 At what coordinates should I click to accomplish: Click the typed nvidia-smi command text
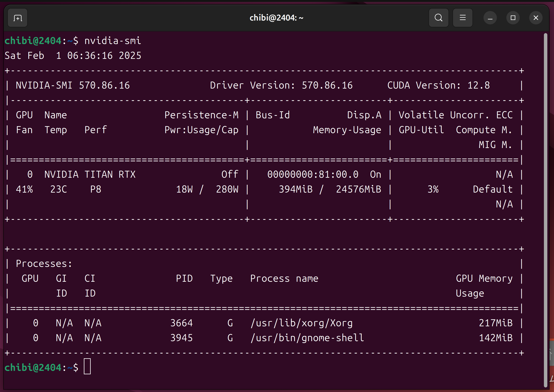112,41
